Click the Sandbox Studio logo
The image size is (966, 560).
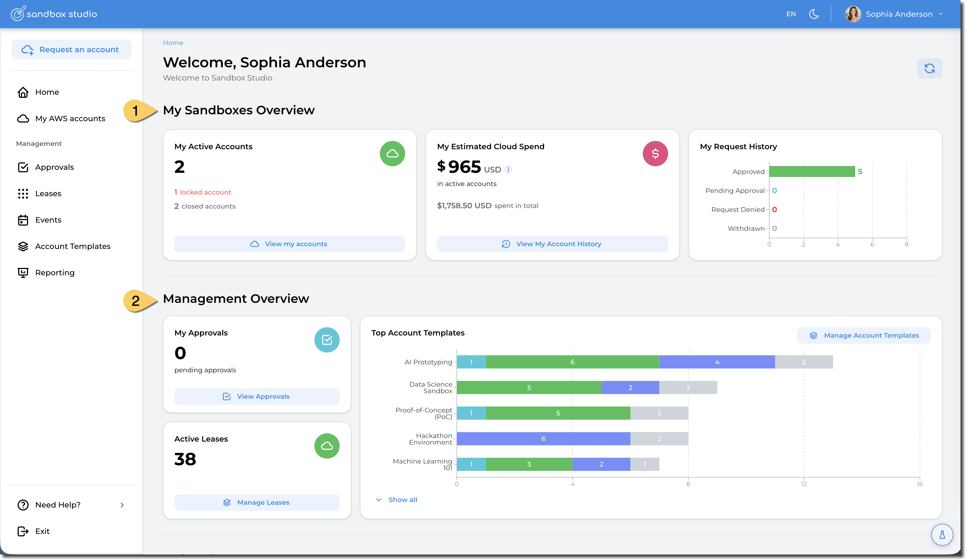pos(54,14)
